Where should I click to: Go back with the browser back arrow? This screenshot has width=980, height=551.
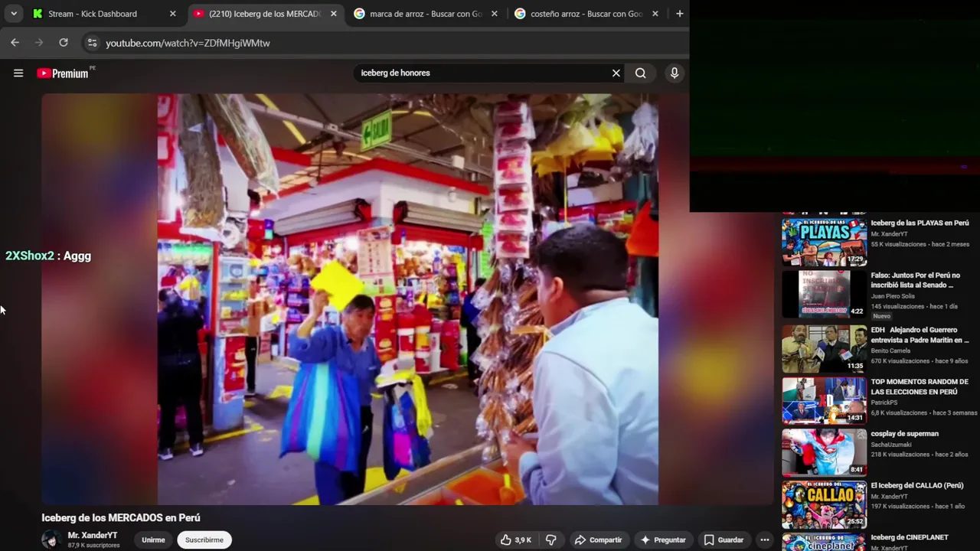pyautogui.click(x=15, y=43)
